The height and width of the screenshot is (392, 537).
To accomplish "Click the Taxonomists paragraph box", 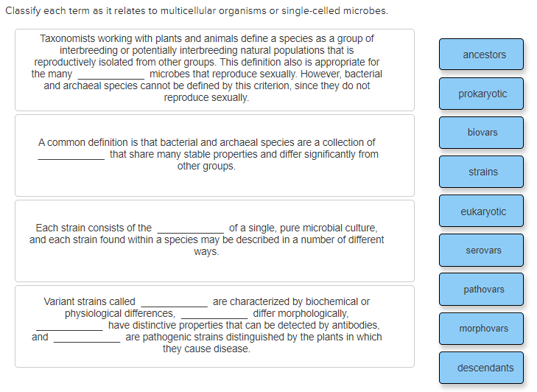I will [x=215, y=70].
